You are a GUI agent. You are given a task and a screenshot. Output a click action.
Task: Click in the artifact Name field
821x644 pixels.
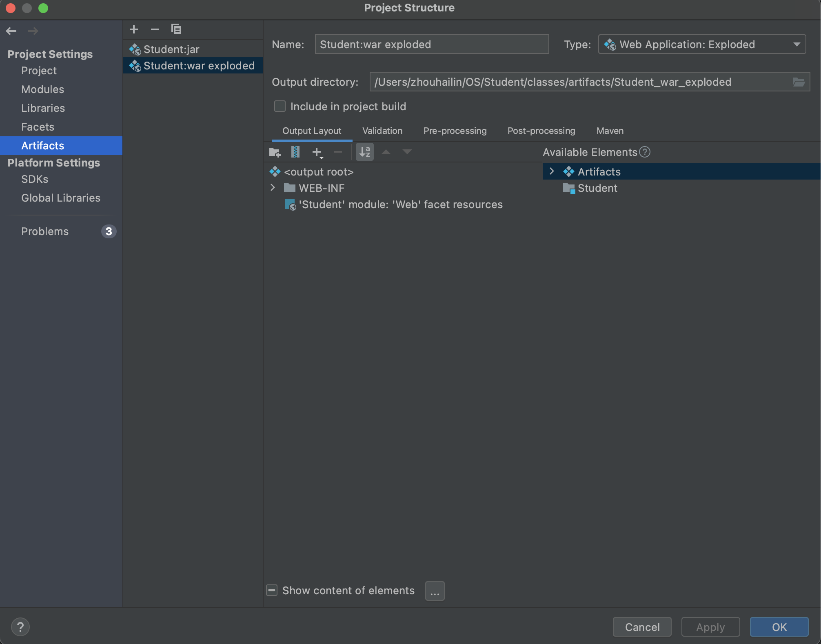[x=431, y=44]
